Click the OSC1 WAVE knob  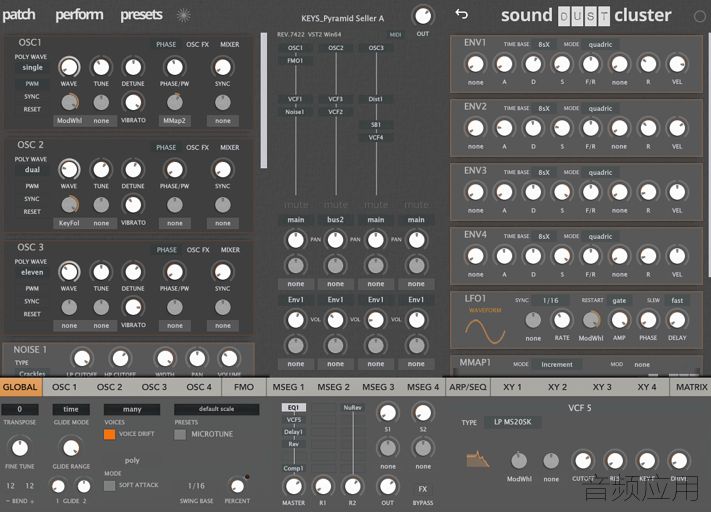tap(69, 67)
